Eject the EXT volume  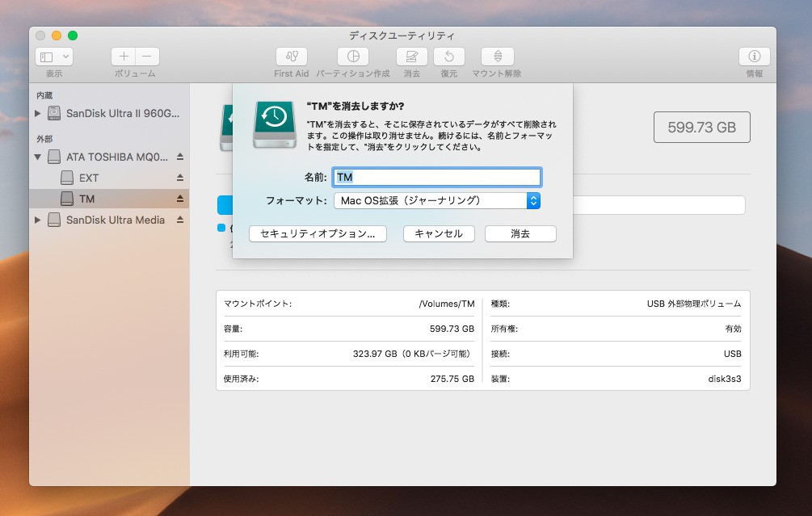point(180,178)
